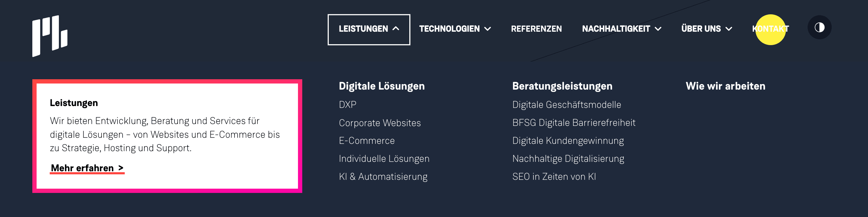Image resolution: width=868 pixels, height=217 pixels.
Task: Click the Leistungen heading in white card
Action: pos(74,103)
